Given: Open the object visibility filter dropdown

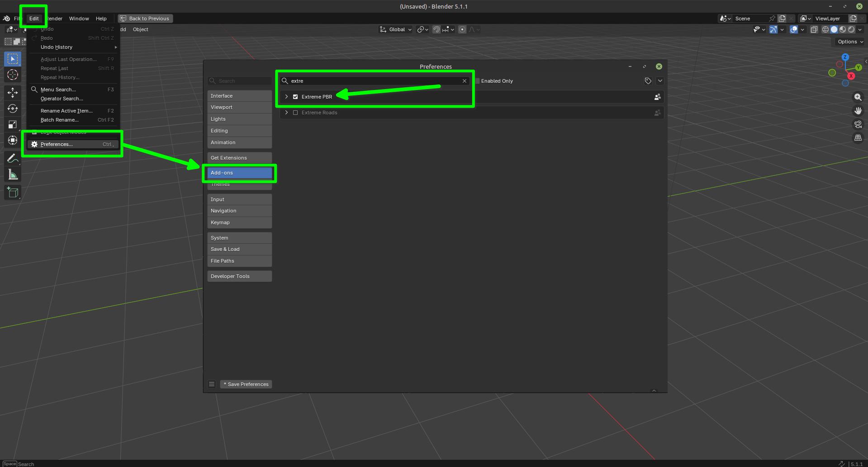Looking at the screenshot, I should click(x=759, y=29).
